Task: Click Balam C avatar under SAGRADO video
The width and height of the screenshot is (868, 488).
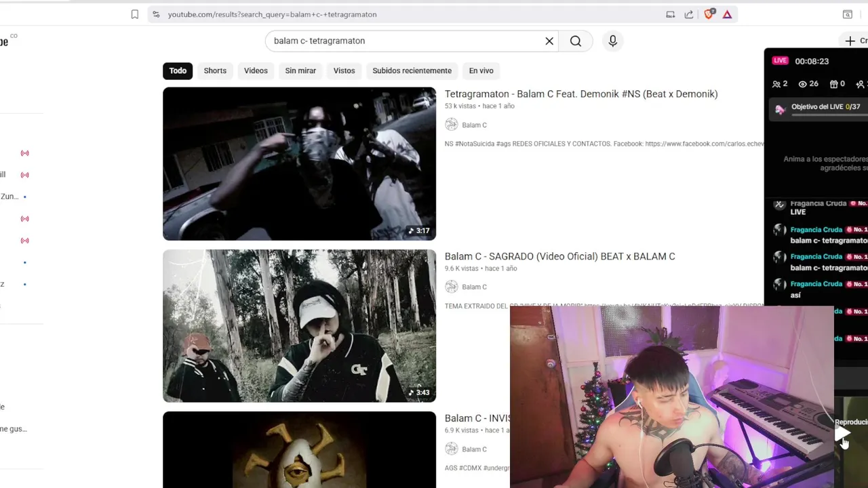Action: [452, 287]
